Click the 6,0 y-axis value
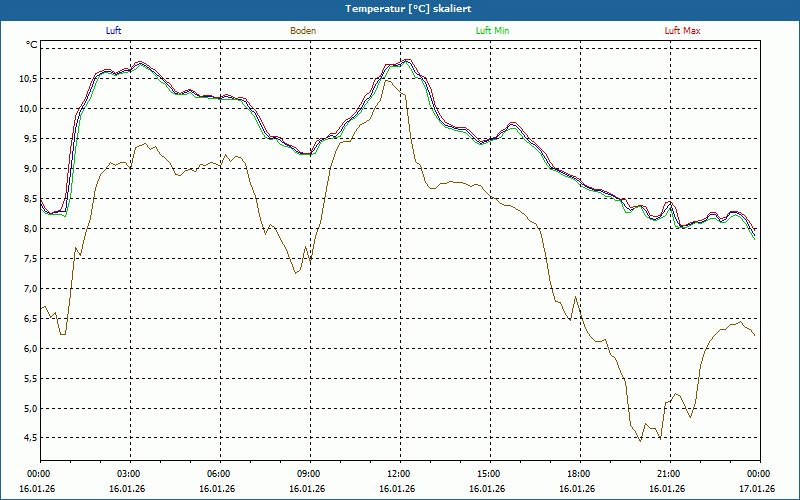 click(x=31, y=348)
